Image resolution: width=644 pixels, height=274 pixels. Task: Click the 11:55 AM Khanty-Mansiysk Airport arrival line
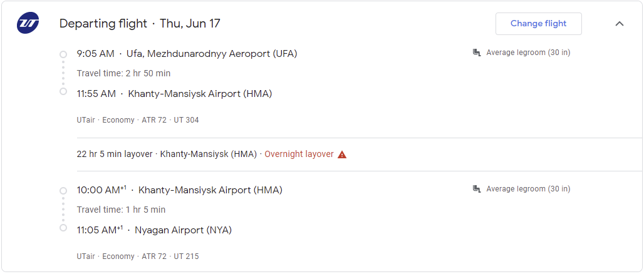click(x=174, y=94)
